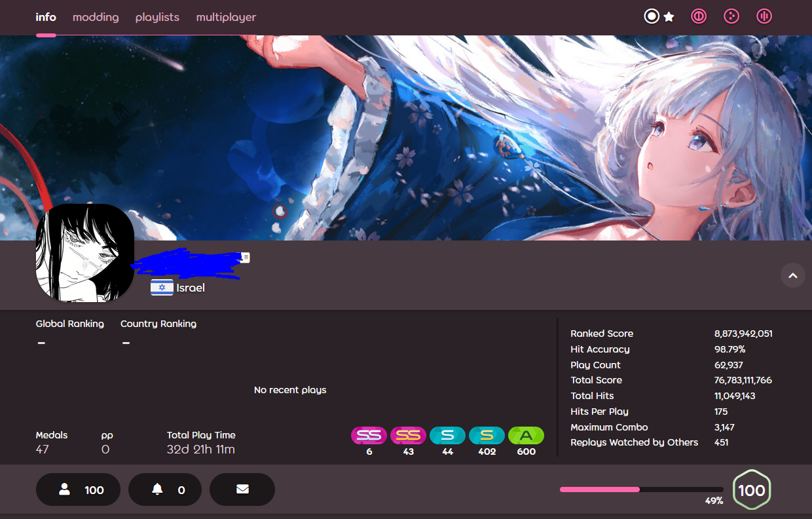Click Replays Watched by Others value 451
The height and width of the screenshot is (519, 812).
click(722, 442)
